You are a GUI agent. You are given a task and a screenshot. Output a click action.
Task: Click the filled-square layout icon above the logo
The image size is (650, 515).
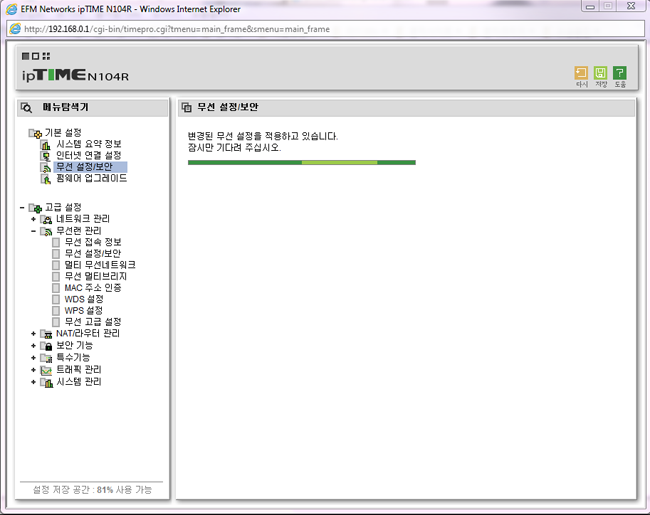[25, 56]
